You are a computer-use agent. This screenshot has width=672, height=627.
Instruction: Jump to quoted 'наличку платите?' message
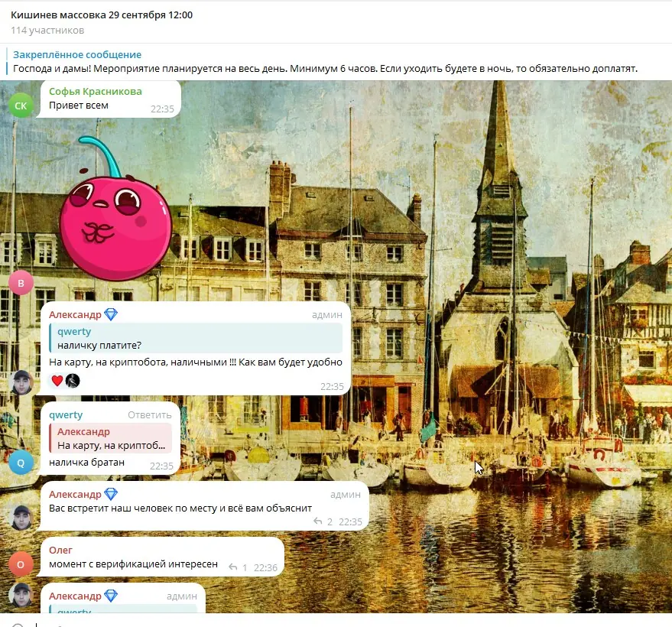(x=196, y=338)
